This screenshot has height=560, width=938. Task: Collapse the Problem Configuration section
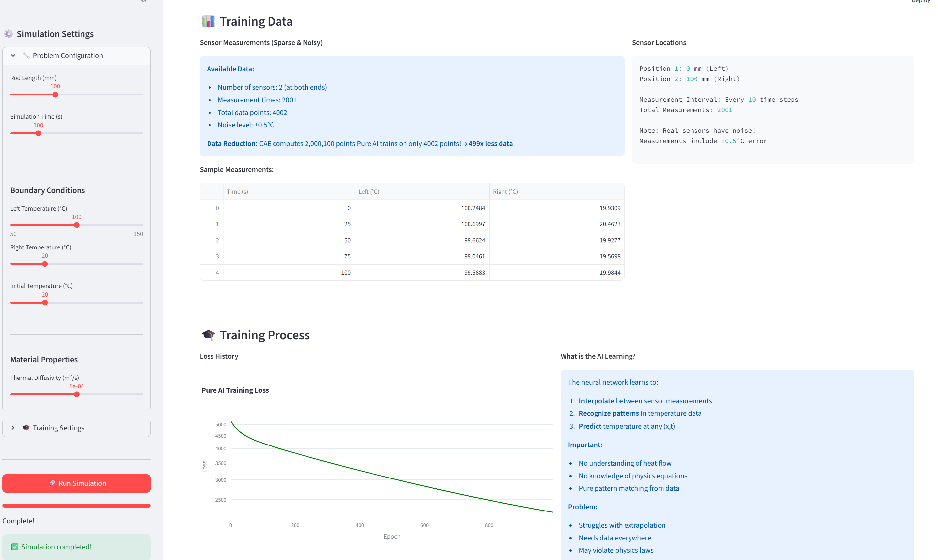[13, 55]
